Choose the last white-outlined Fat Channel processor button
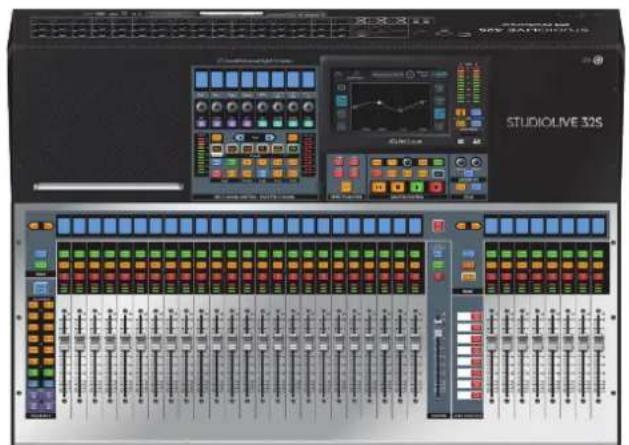The width and height of the screenshot is (629, 445). (x=293, y=149)
